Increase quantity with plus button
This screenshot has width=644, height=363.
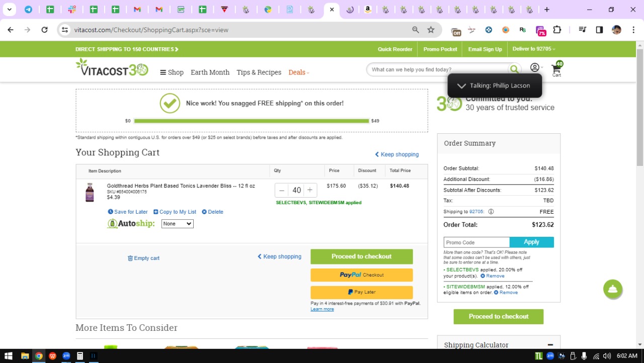pos(310,190)
